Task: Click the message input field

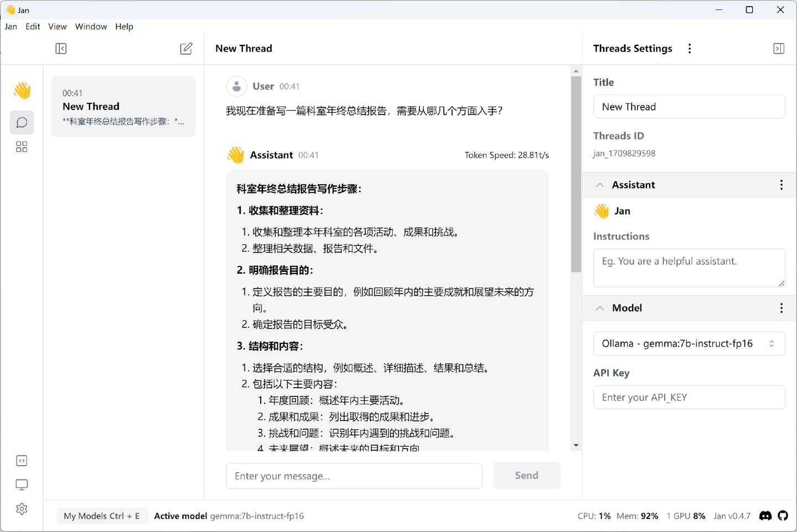Action: pyautogui.click(x=354, y=476)
